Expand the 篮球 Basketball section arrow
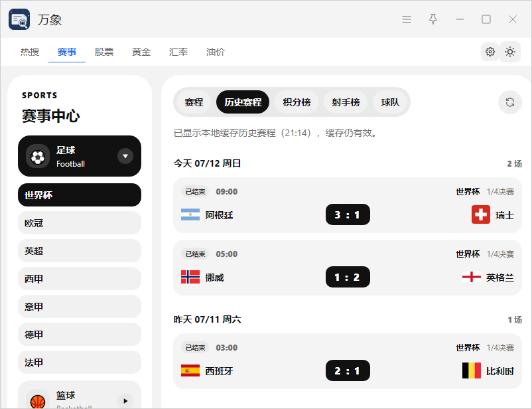The height and width of the screenshot is (409, 532). pyautogui.click(x=125, y=401)
